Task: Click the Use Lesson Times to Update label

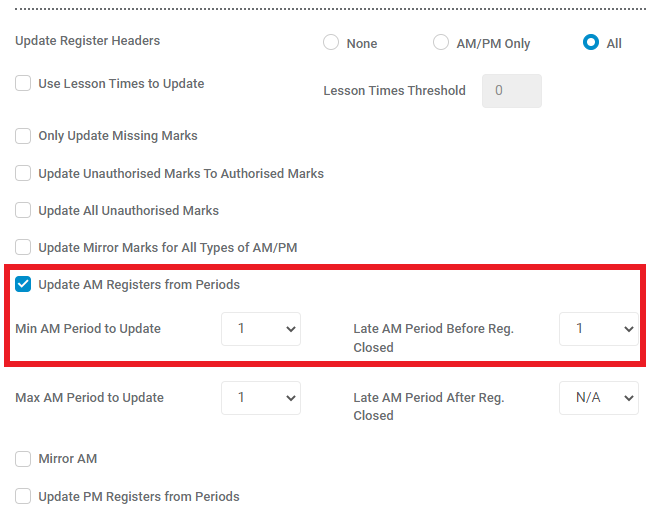Action: pos(121,84)
